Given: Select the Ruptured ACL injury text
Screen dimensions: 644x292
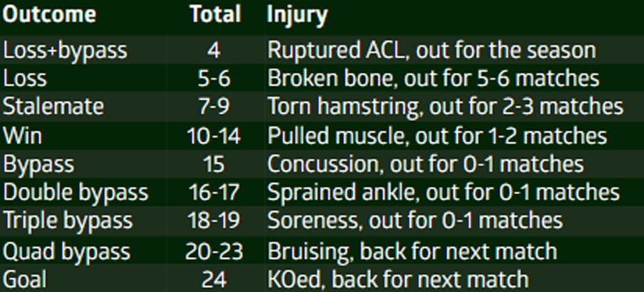Looking at the screenshot, I should 431,51.
